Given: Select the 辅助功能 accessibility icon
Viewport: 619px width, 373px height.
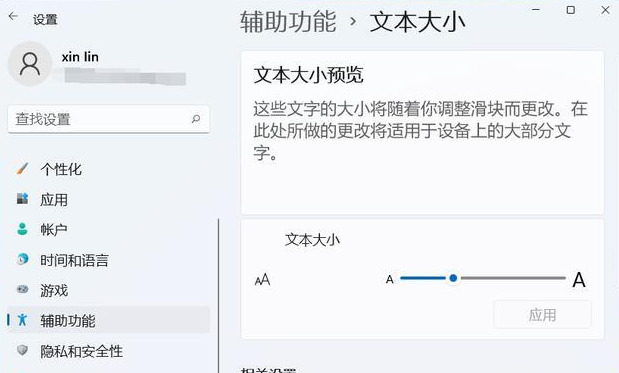Looking at the screenshot, I should pyautogui.click(x=23, y=320).
